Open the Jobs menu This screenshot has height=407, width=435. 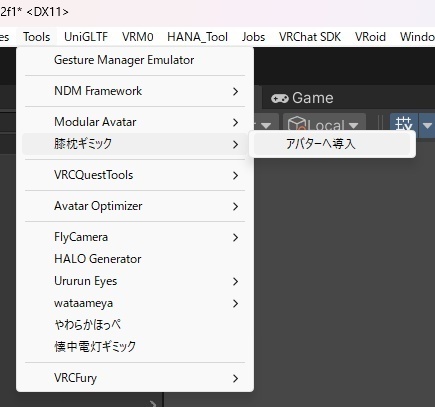pyautogui.click(x=253, y=37)
